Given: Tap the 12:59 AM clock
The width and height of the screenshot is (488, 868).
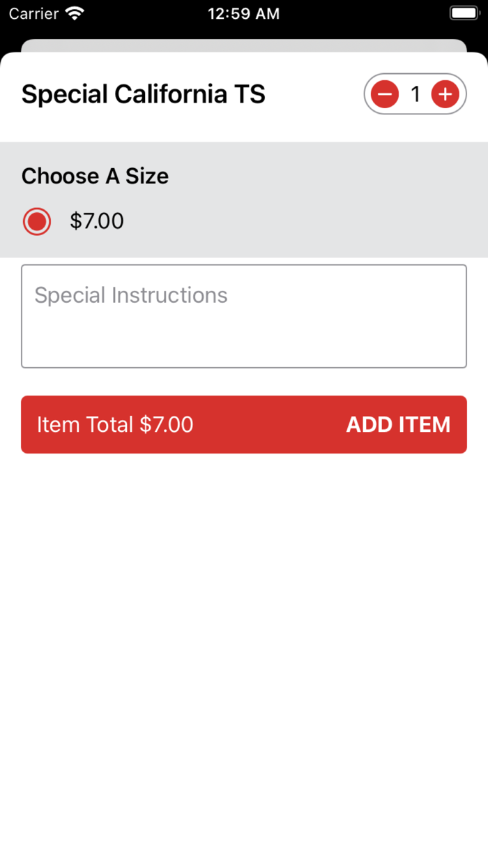Looking at the screenshot, I should click(244, 13).
